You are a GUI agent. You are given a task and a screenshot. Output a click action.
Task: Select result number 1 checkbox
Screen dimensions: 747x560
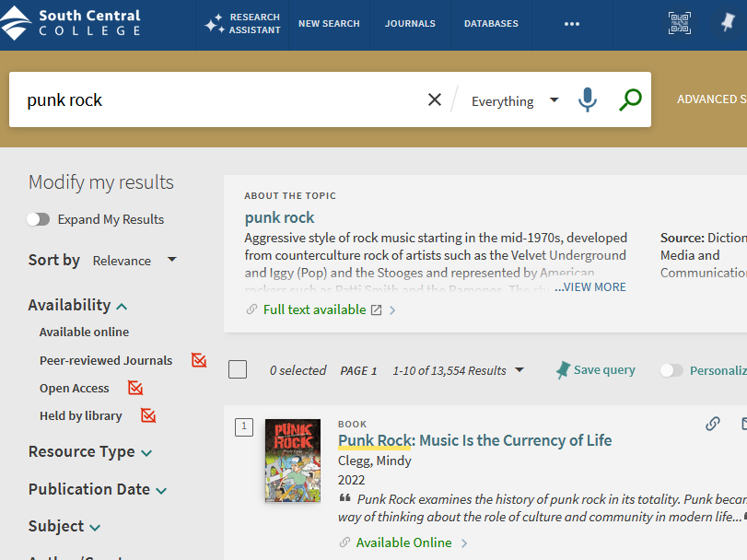244,427
